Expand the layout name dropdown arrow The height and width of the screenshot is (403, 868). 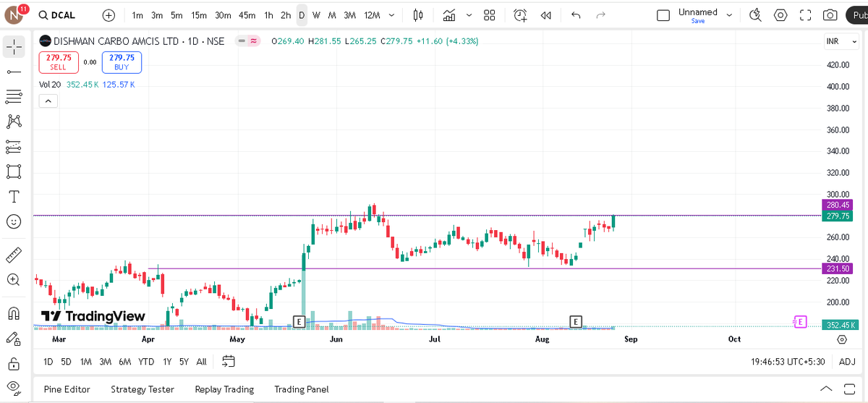click(729, 15)
